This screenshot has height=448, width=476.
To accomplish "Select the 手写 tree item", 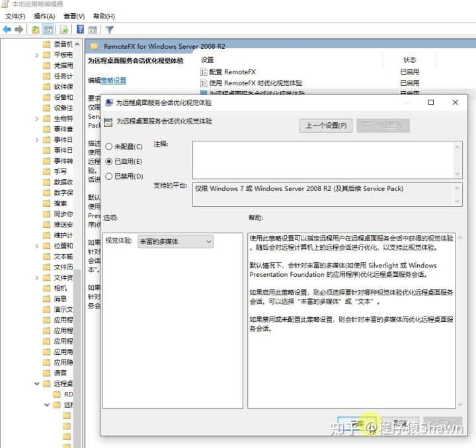I will pyautogui.click(x=60, y=172).
